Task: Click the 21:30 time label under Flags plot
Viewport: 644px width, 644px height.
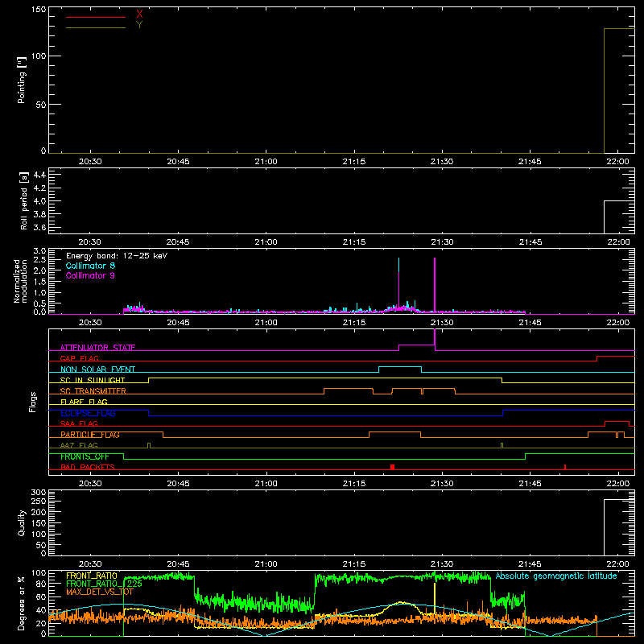Action: [x=442, y=484]
